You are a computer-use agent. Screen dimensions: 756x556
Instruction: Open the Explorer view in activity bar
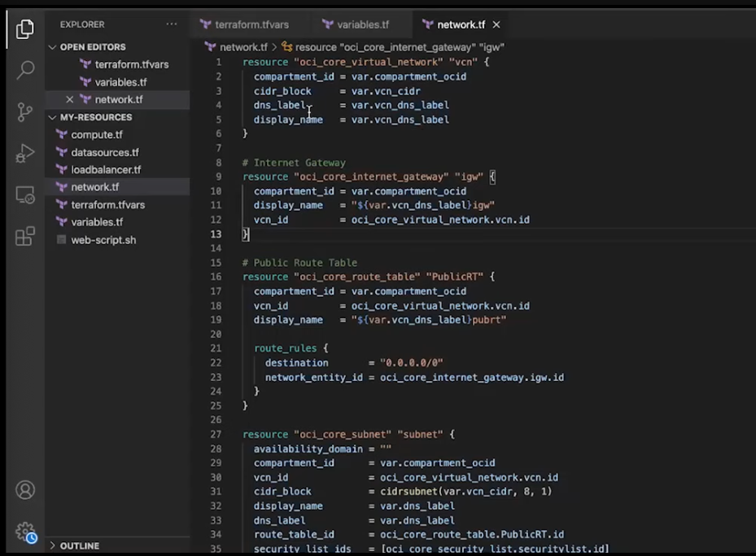[x=25, y=29]
